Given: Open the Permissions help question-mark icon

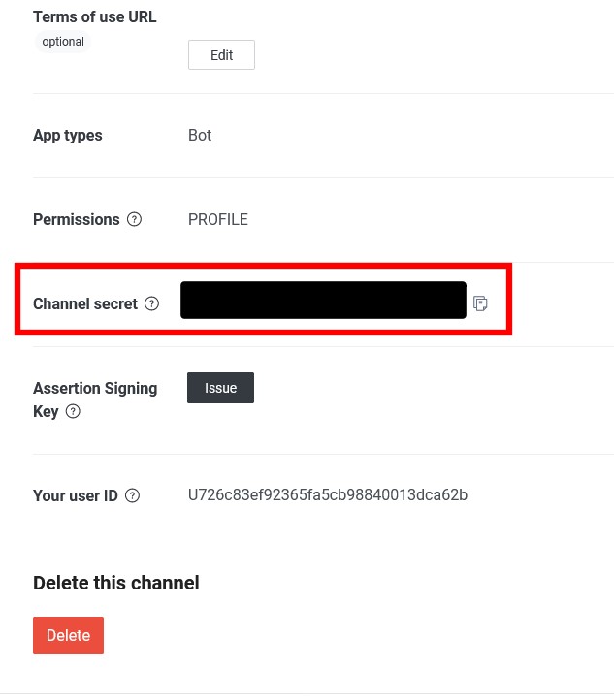Looking at the screenshot, I should tap(134, 219).
